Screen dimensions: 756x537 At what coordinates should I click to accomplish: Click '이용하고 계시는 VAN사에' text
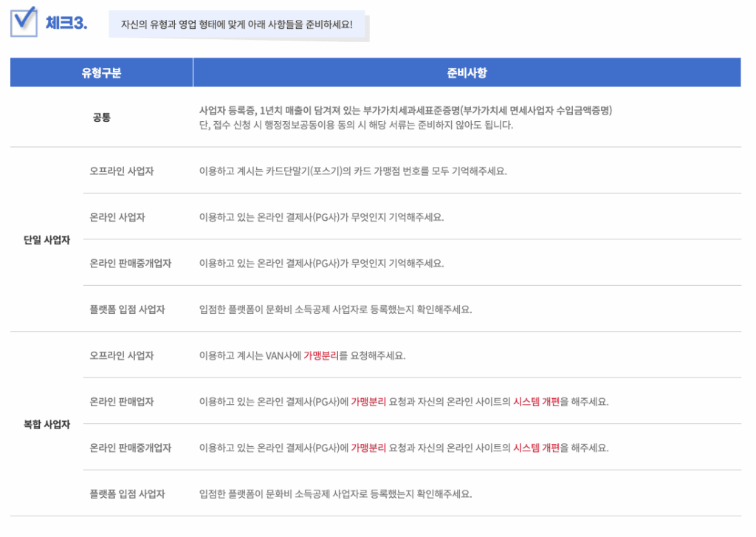[250, 355]
